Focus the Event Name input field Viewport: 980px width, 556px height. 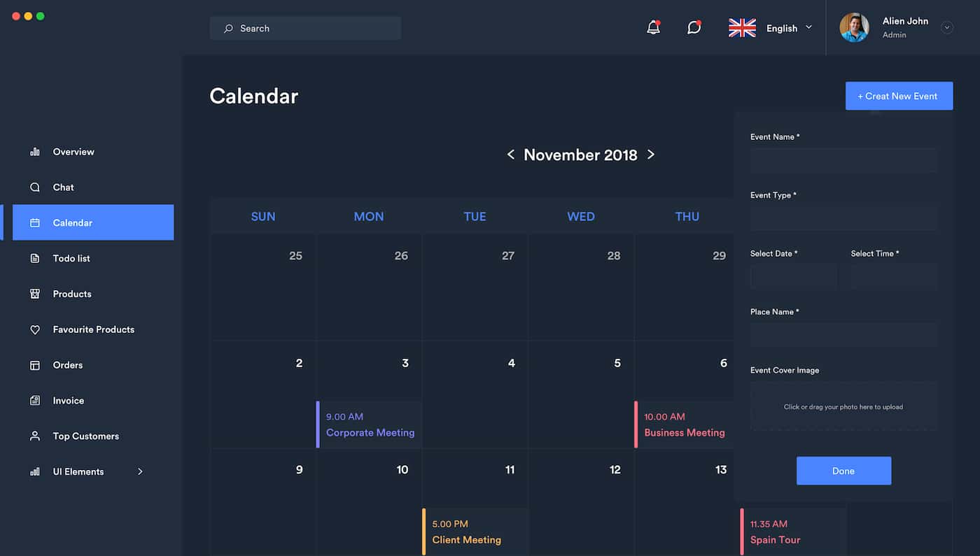click(843, 160)
